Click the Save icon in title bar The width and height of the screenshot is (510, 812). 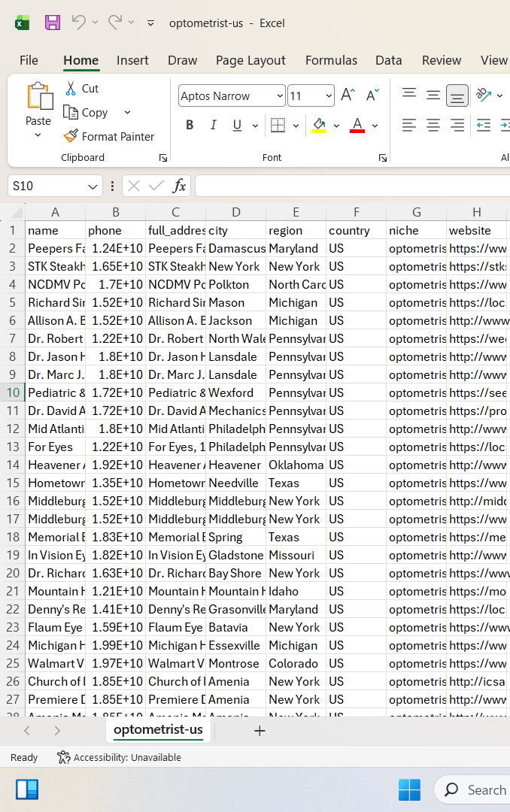[53, 23]
